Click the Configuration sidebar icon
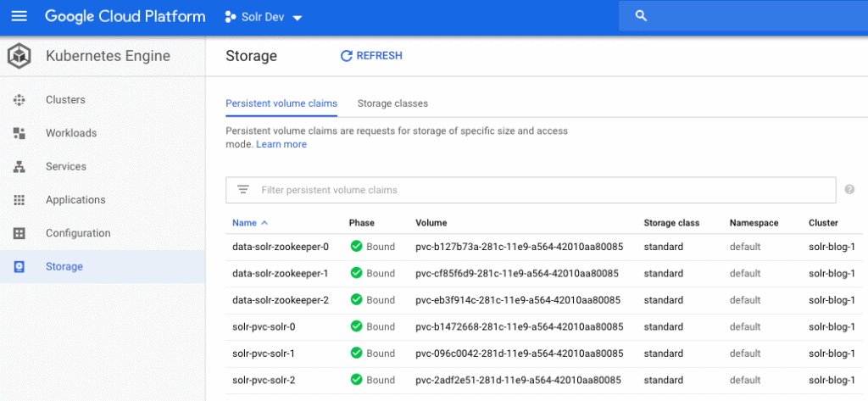 click(x=19, y=233)
